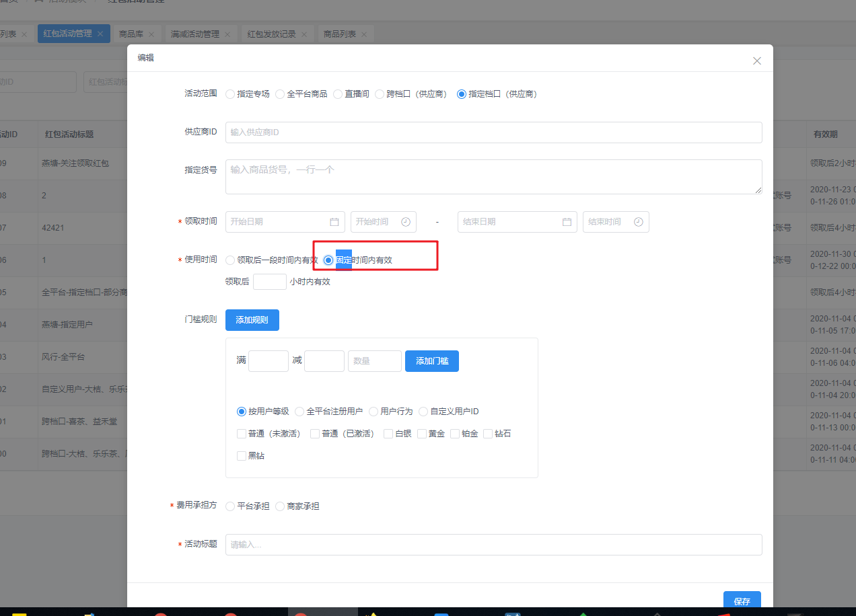This screenshot has width=856, height=616.
Task: Select 领取后一段时间内有效 usage time radio
Action: (x=230, y=260)
